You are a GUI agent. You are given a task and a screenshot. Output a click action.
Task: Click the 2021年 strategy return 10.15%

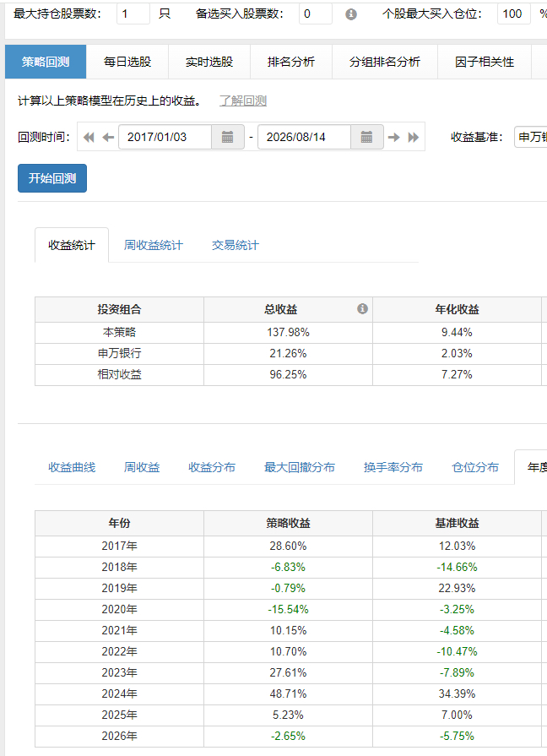click(x=288, y=631)
